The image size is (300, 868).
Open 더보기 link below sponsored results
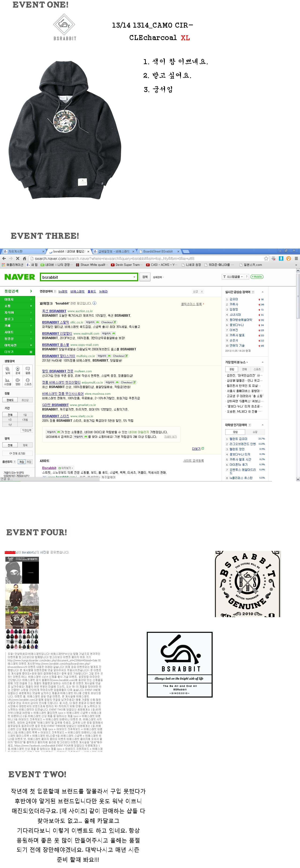coord(198,448)
